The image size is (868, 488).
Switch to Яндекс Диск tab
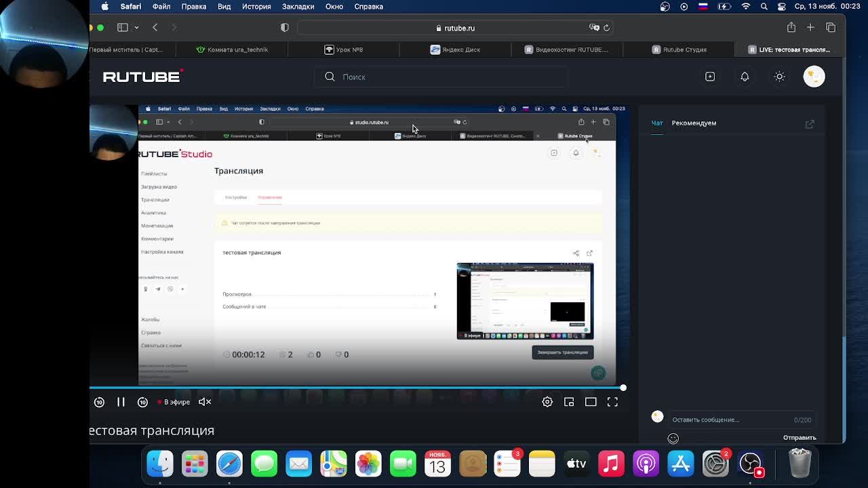coord(455,49)
